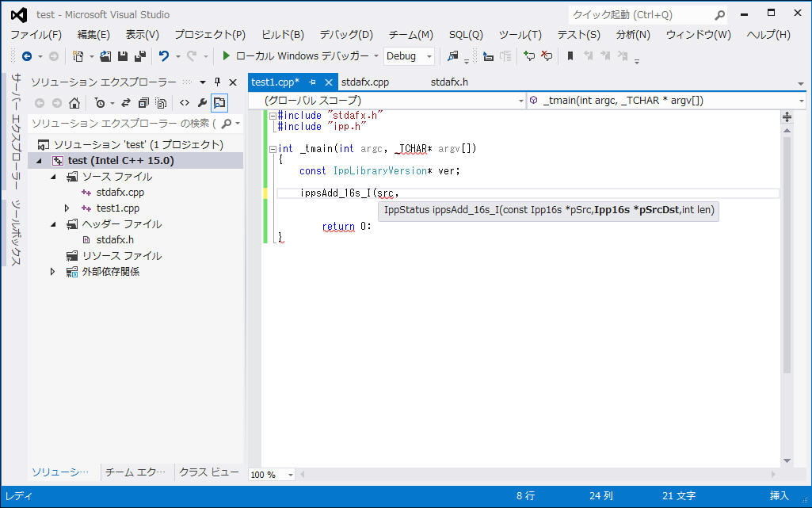
Task: Select stdafx.h in Solution Explorer tree
Action: 115,240
